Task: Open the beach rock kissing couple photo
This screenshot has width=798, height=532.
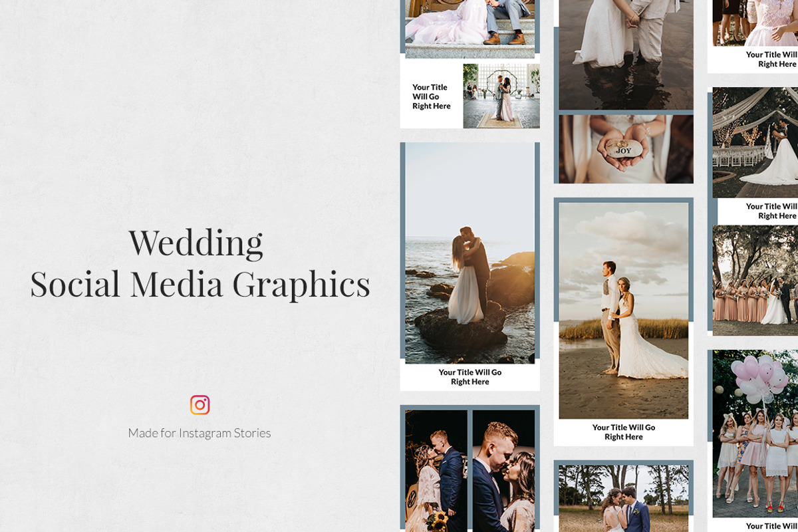Action: [470, 253]
